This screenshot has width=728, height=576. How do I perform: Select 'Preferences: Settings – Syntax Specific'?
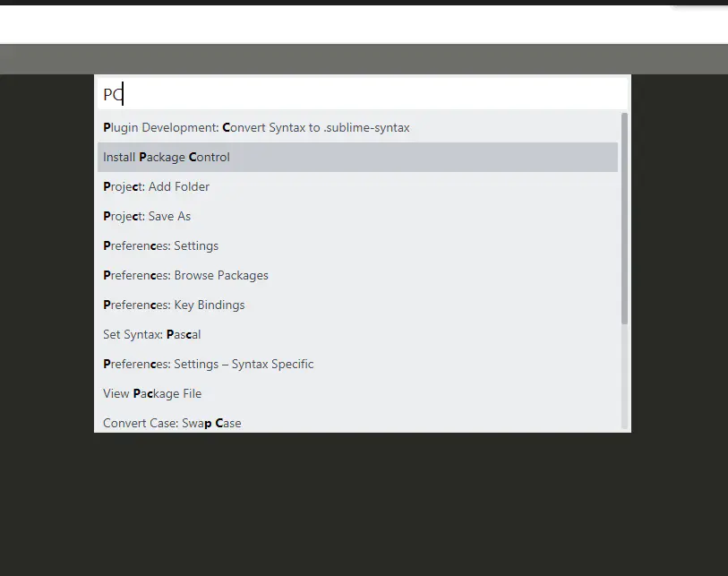pyautogui.click(x=209, y=365)
